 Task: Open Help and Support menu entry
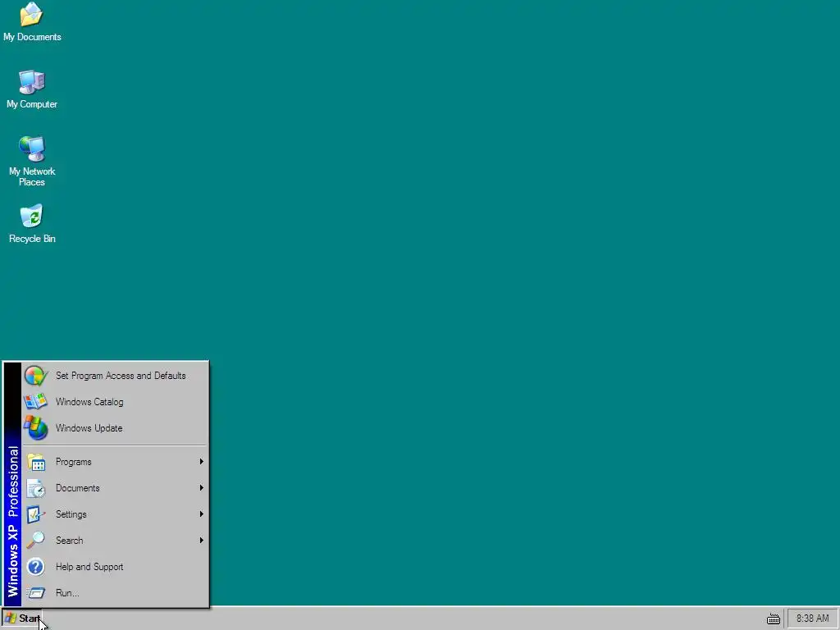point(115,567)
